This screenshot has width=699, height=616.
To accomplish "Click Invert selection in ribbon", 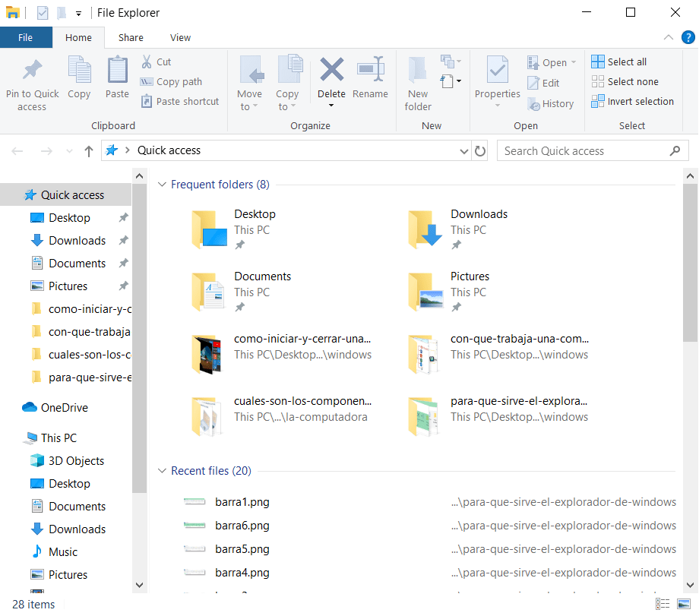I will [633, 101].
